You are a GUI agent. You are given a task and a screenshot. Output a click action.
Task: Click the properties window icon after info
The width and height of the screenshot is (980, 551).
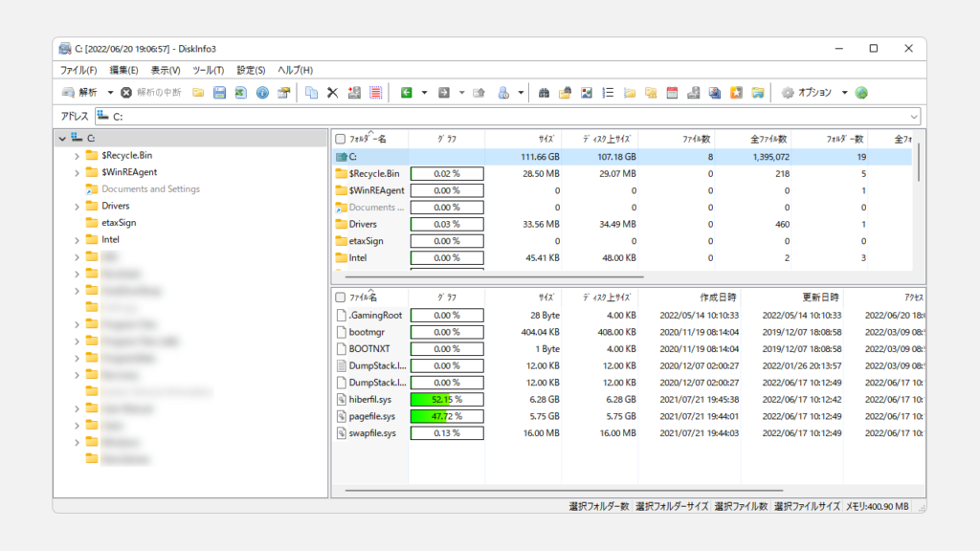tap(283, 93)
